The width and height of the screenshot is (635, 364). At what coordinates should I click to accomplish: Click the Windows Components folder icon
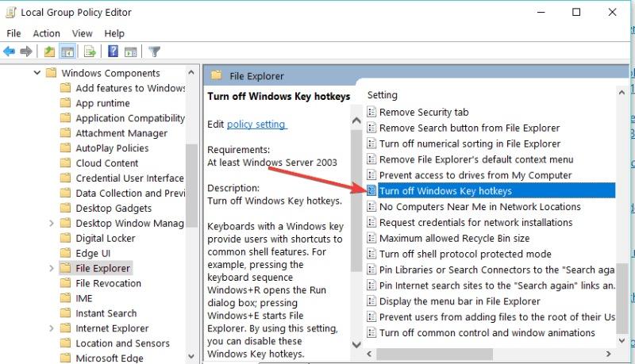[51, 73]
